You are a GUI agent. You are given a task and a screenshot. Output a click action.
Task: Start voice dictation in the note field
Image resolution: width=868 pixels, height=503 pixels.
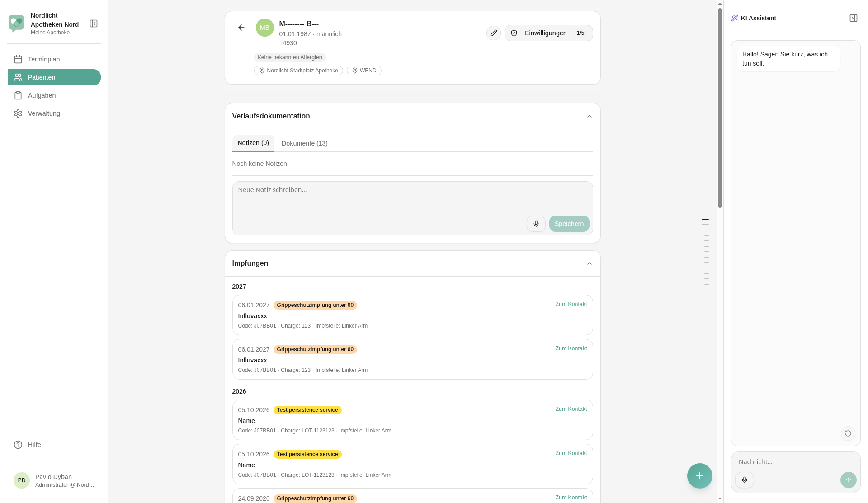tap(536, 224)
